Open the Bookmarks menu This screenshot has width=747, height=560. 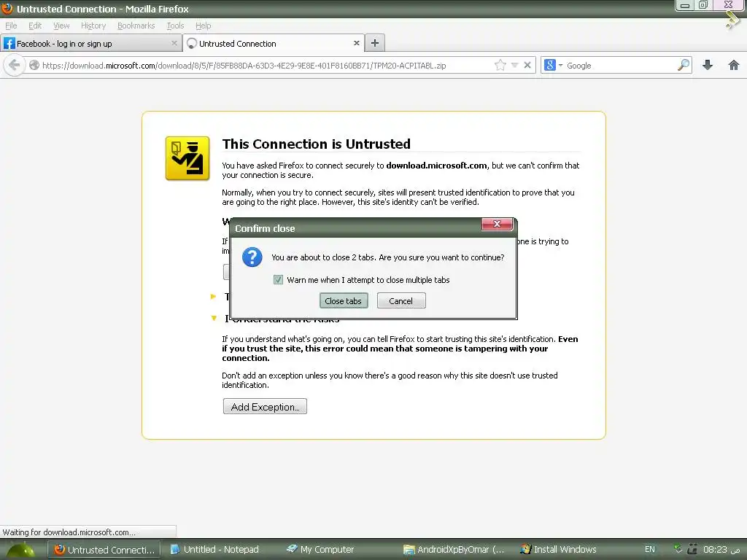click(x=136, y=26)
